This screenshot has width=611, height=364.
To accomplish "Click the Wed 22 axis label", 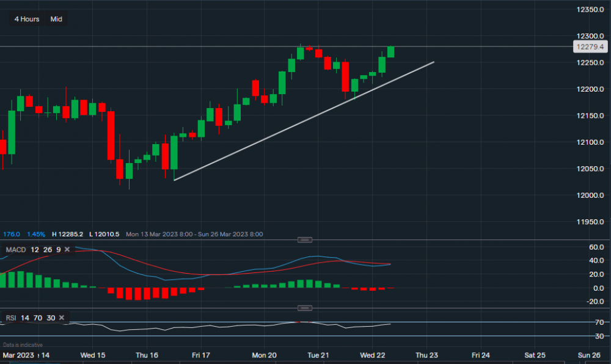I will pyautogui.click(x=373, y=355).
